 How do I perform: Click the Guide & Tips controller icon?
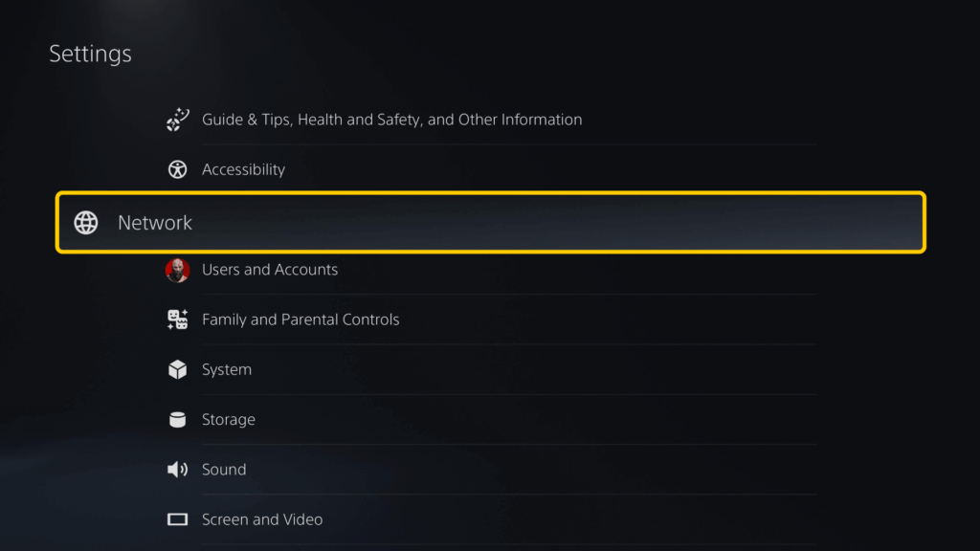pos(177,119)
